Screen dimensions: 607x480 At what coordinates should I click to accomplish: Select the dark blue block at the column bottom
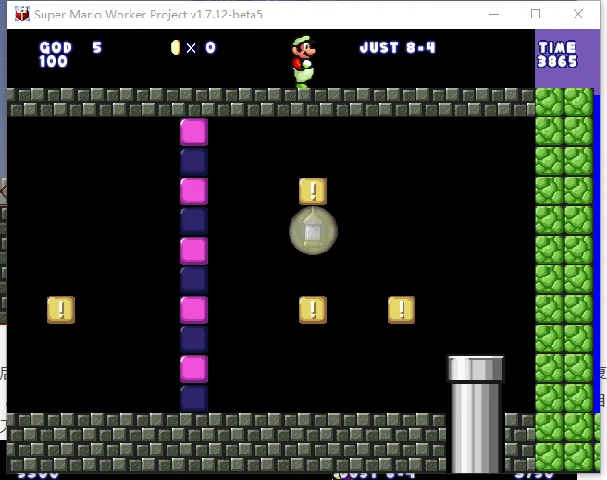click(x=194, y=399)
